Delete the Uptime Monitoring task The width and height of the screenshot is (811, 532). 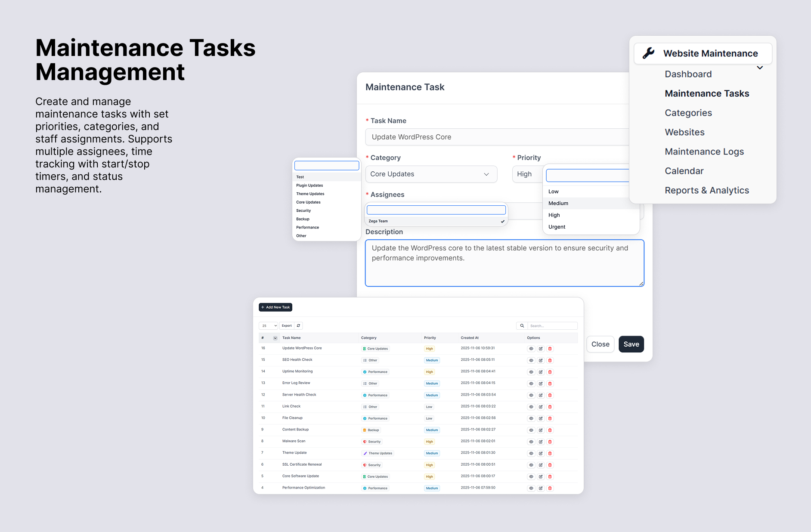pos(550,371)
